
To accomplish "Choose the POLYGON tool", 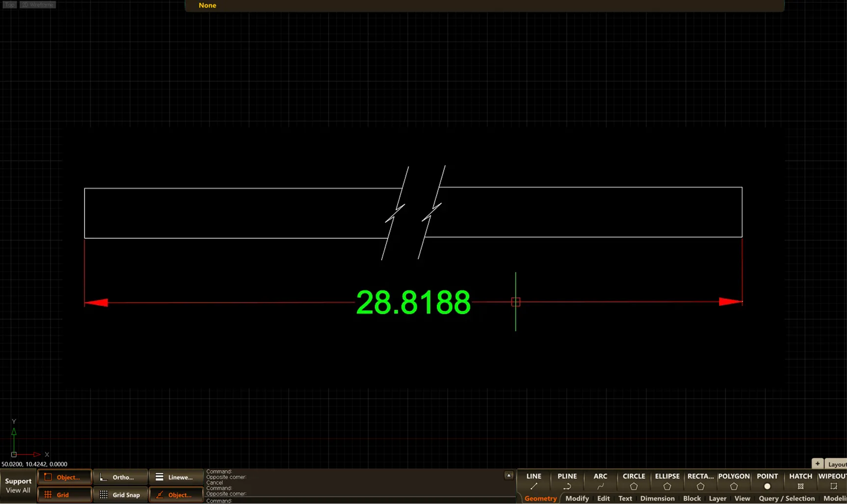I will click(x=734, y=481).
